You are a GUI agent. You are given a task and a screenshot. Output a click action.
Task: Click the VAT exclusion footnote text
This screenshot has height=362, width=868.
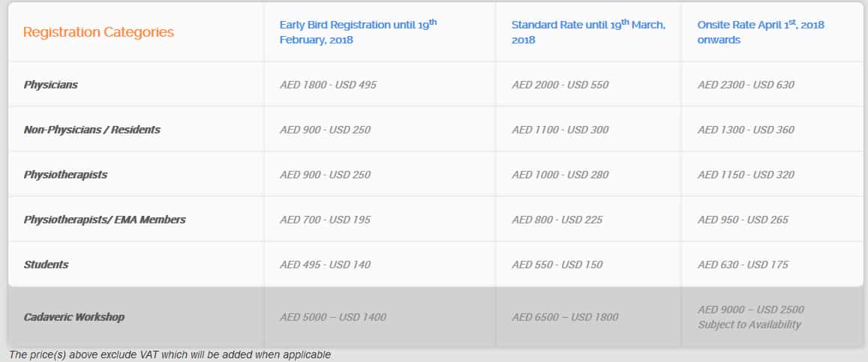coord(170,355)
